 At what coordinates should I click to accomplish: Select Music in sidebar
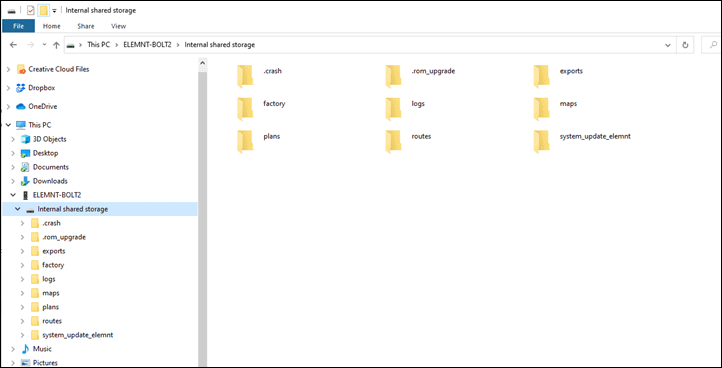click(42, 349)
